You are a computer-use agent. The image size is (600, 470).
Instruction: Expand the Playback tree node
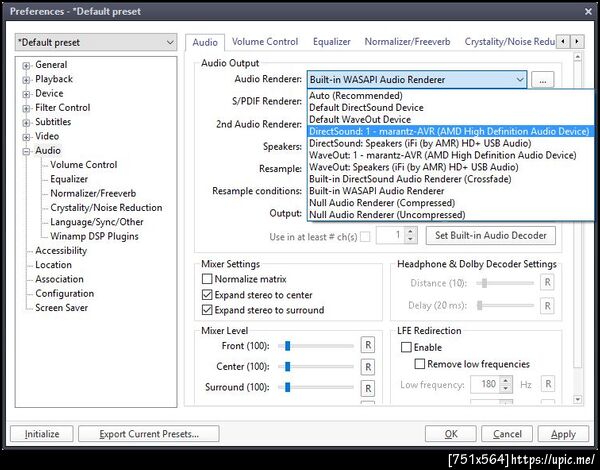pos(26,80)
